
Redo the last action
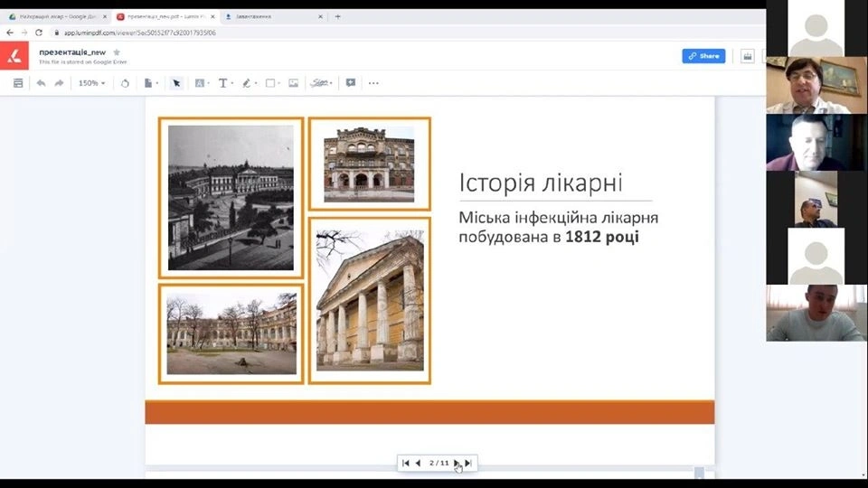click(60, 83)
